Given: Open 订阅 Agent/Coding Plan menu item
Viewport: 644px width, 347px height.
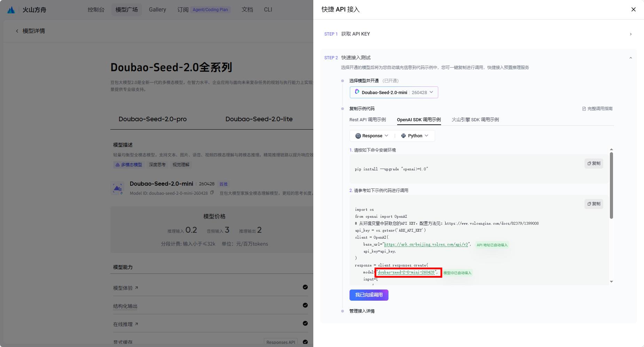Looking at the screenshot, I should tap(204, 10).
